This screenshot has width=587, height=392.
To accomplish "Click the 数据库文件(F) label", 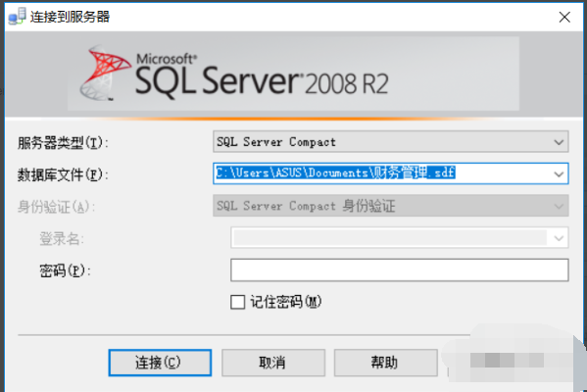I will tap(63, 174).
